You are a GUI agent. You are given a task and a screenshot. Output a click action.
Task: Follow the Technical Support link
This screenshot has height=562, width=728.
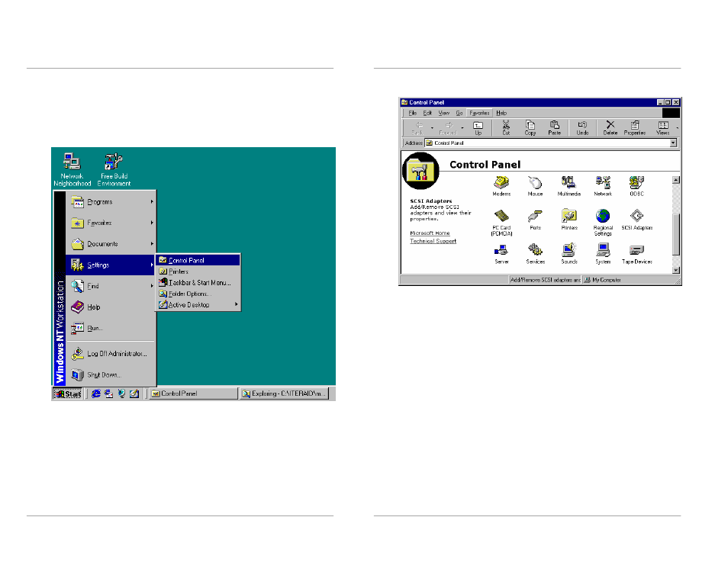pyautogui.click(x=433, y=241)
